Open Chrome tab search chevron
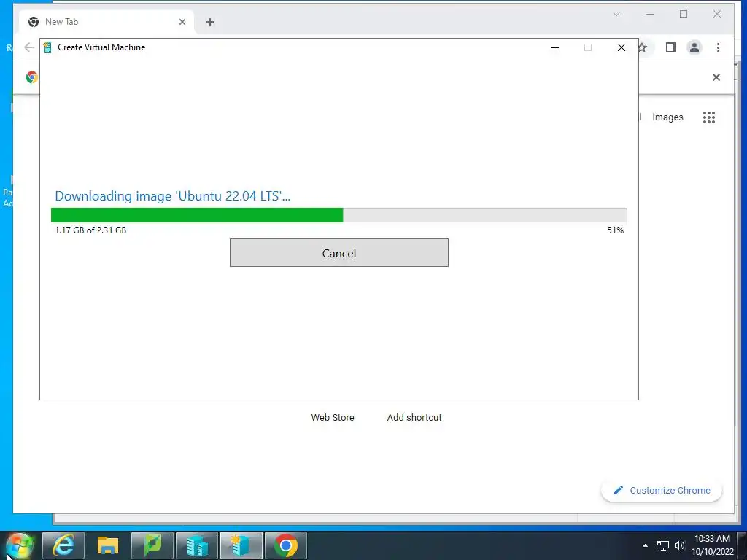The height and width of the screenshot is (560, 747). click(616, 15)
